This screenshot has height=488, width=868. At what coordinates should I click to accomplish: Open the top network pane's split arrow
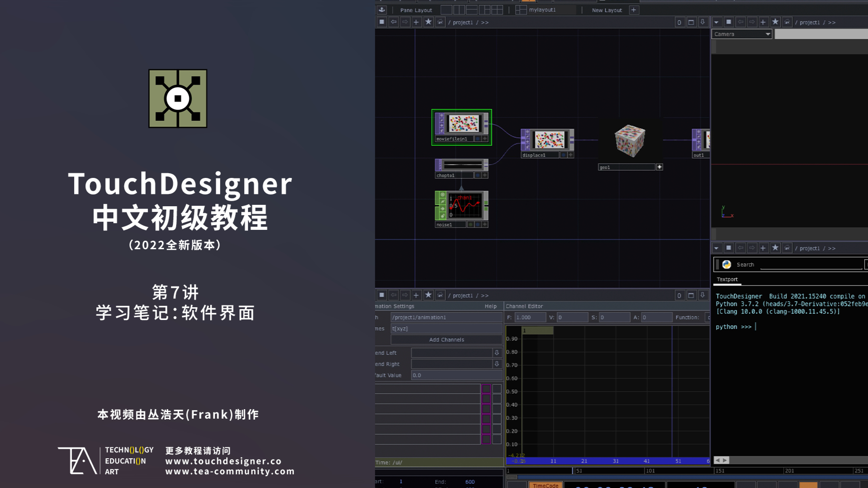point(703,22)
